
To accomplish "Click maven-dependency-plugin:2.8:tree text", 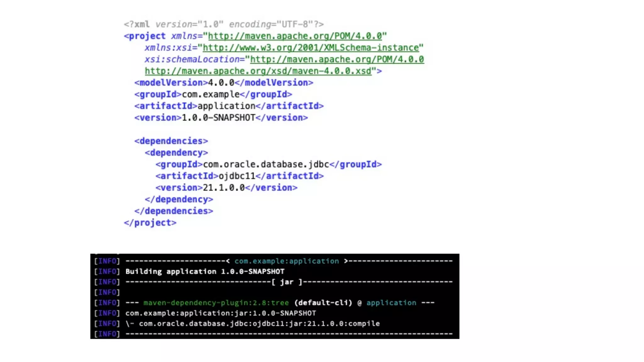I will coord(216,303).
